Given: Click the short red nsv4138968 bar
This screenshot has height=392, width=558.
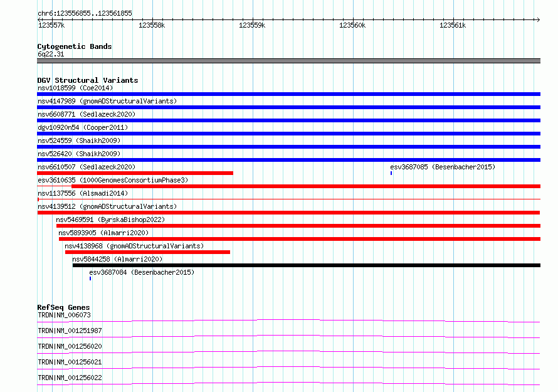Looking at the screenshot, I should click(x=147, y=252).
